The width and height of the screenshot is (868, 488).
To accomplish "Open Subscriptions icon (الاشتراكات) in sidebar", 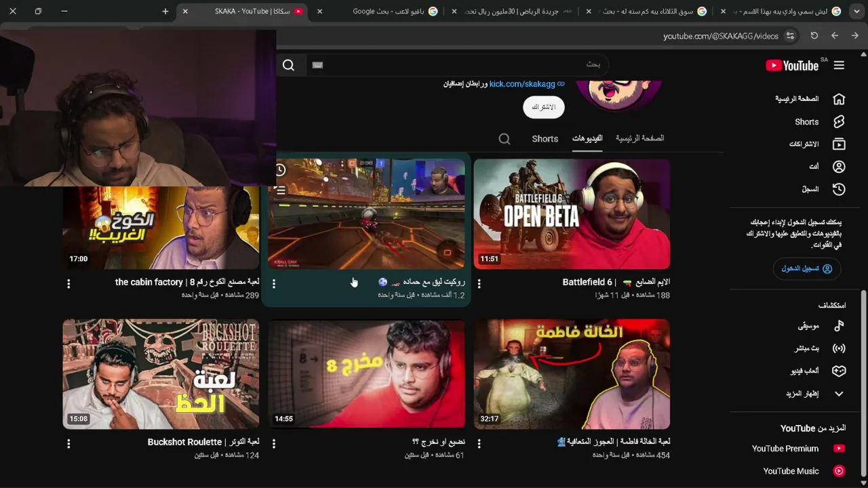I will point(839,144).
